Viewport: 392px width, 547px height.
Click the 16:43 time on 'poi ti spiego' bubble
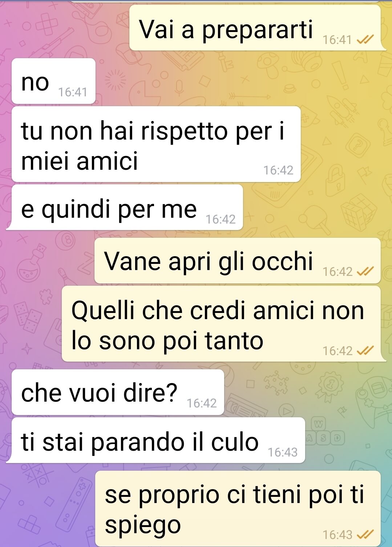click(338, 535)
